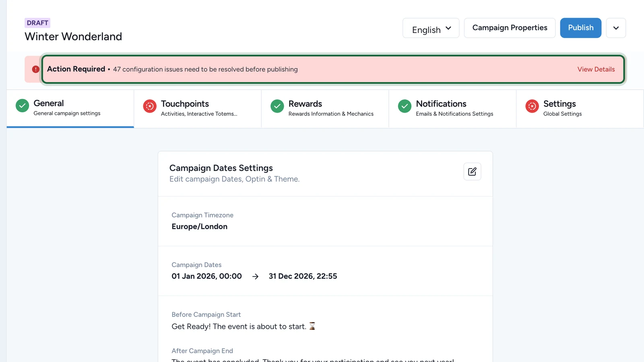Viewport: 644px width, 362px height.
Task: Click the red error icon on Touchpoints
Action: [x=150, y=106]
